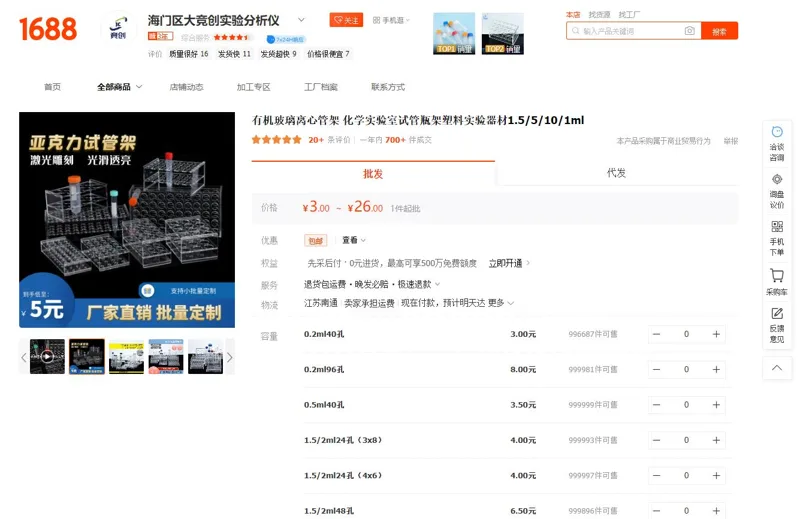Expand the store name dropdown arrow
The height and width of the screenshot is (519, 800).
pyautogui.click(x=302, y=20)
